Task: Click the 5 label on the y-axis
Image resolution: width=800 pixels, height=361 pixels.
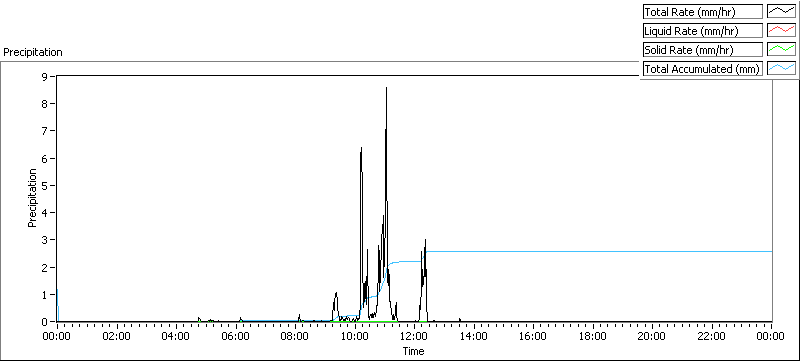Action: pyautogui.click(x=45, y=186)
